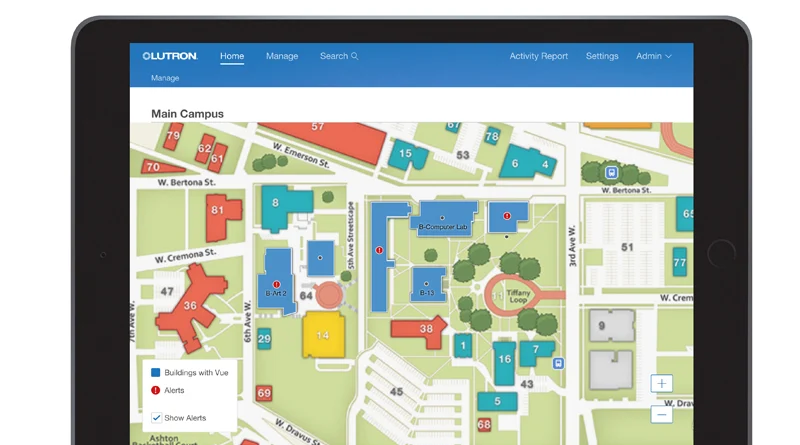Click the Main Campus heading
The height and width of the screenshot is (445, 800).
pos(187,114)
